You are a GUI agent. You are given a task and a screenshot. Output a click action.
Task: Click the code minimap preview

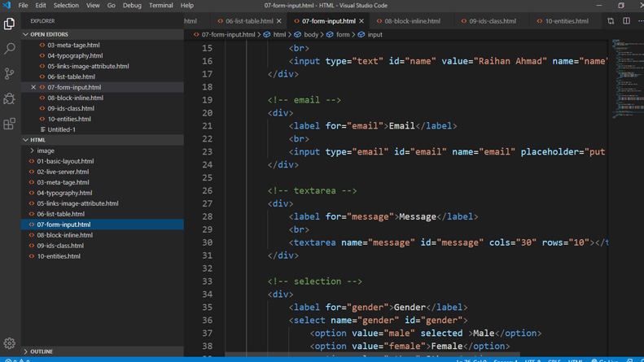coord(626,78)
